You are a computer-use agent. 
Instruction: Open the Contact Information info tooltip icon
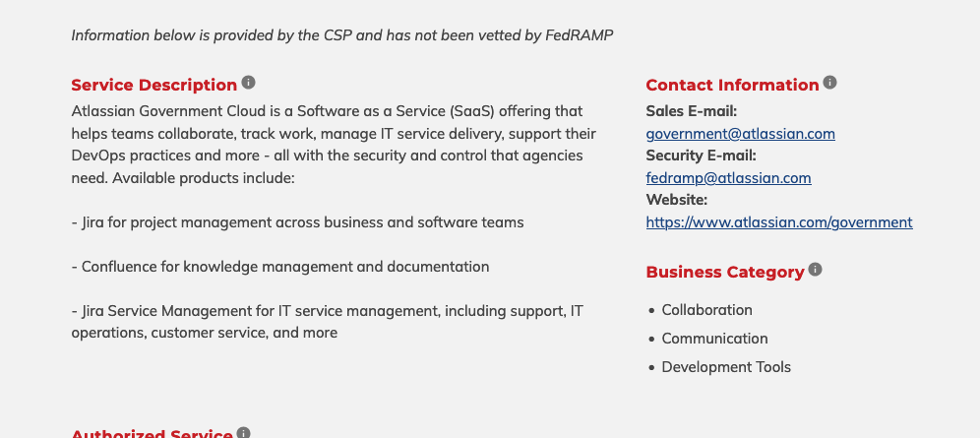click(x=829, y=83)
